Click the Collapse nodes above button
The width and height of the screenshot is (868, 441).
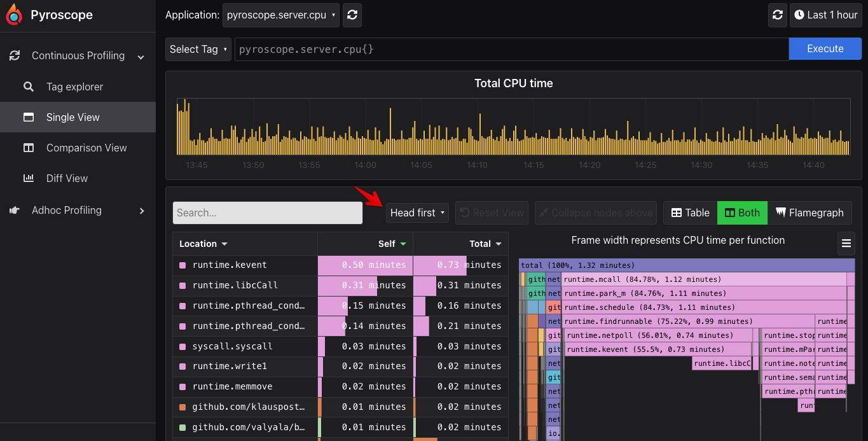(x=596, y=213)
